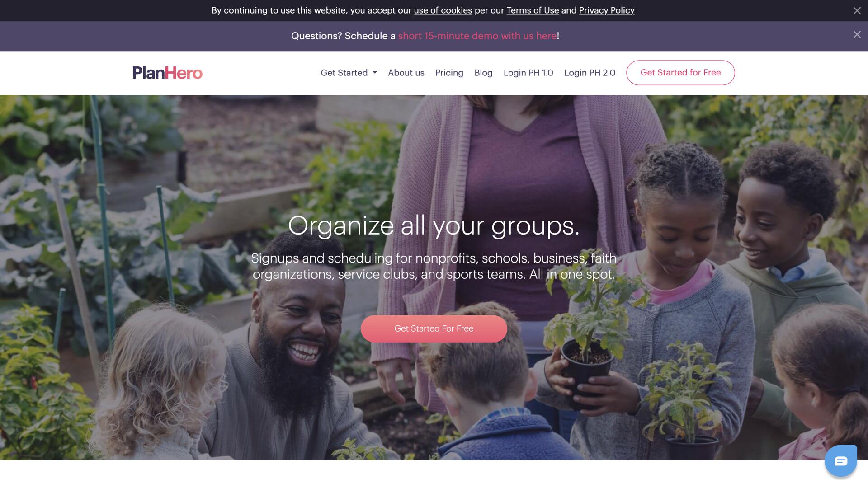Open the Terms of Use link
This screenshot has width=868, height=488.
533,10
